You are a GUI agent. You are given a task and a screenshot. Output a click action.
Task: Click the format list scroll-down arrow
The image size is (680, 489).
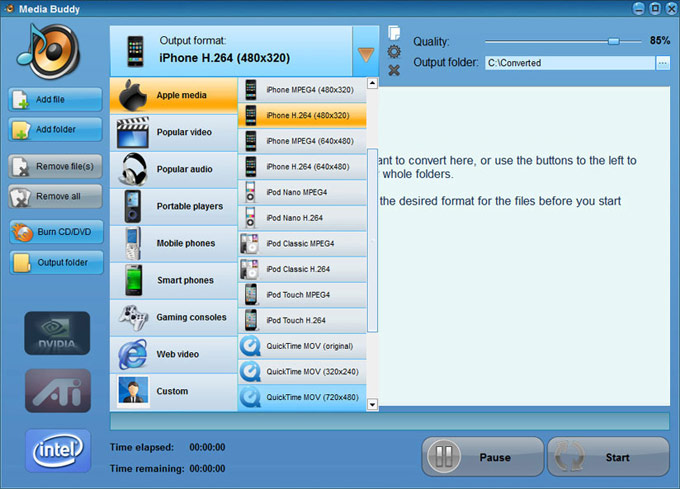[x=372, y=405]
